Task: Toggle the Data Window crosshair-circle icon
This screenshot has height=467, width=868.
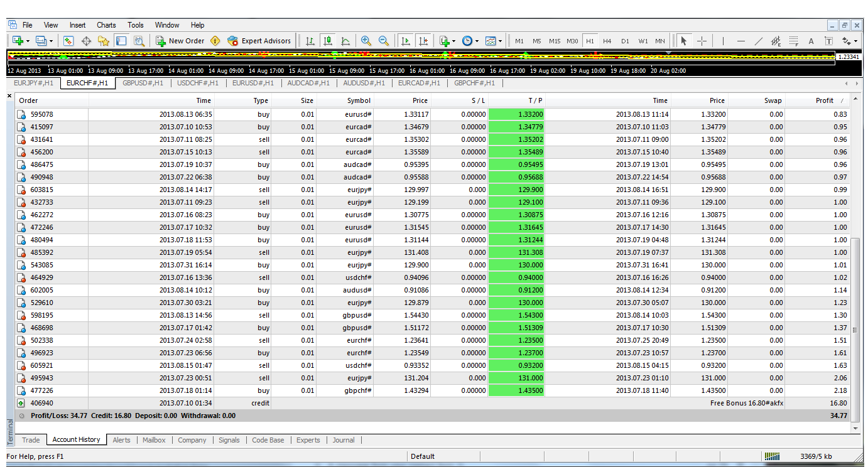Action: coord(86,41)
